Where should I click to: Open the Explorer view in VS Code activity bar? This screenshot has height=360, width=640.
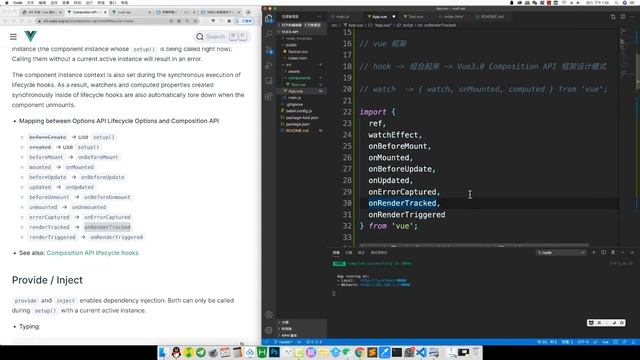pos(269,18)
